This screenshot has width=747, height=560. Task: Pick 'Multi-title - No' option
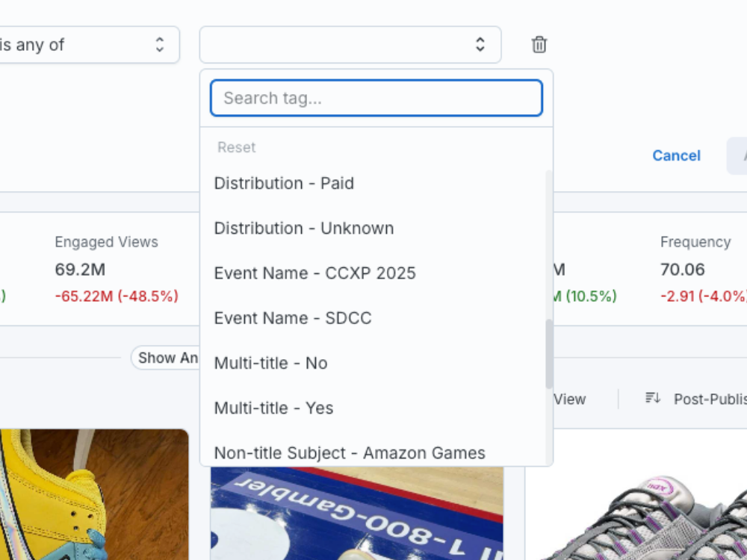pos(270,363)
